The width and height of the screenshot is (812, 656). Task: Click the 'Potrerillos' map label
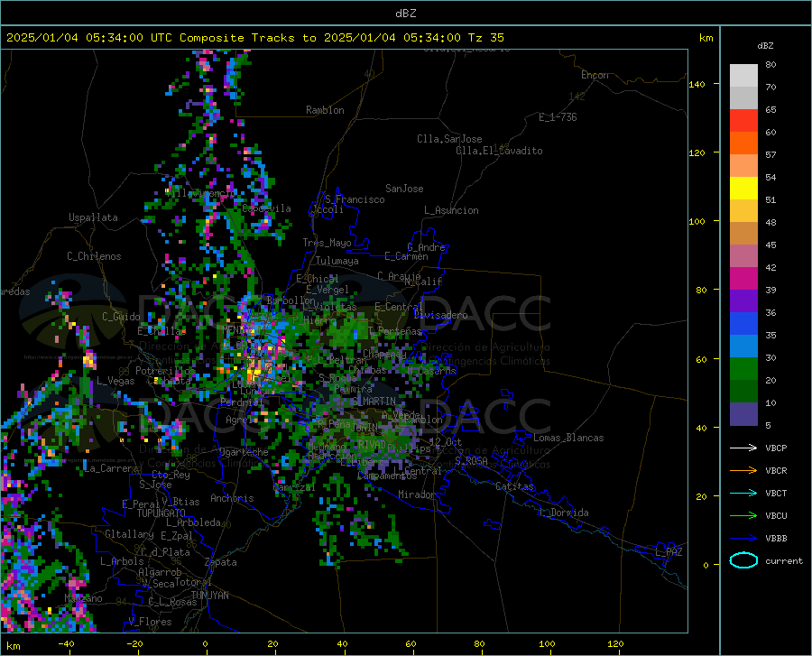click(165, 371)
